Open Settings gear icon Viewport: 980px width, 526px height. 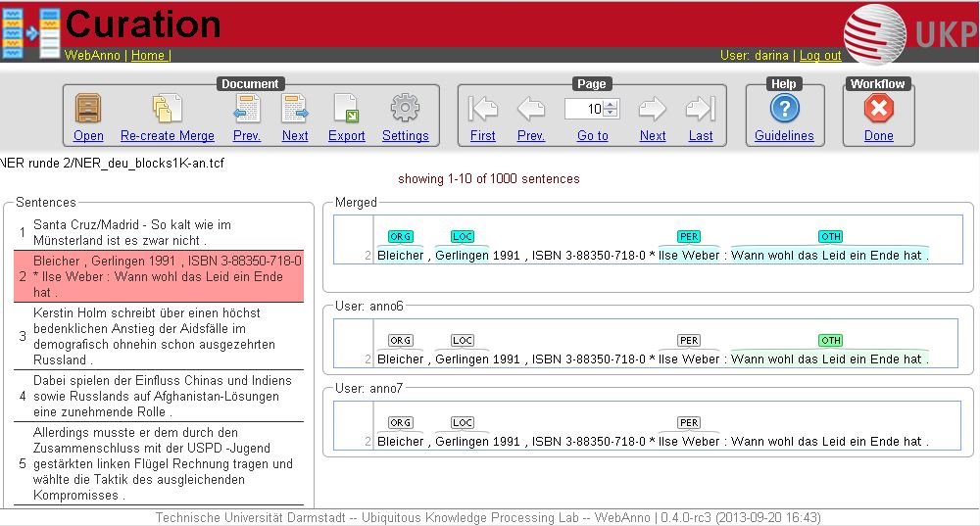pos(405,108)
